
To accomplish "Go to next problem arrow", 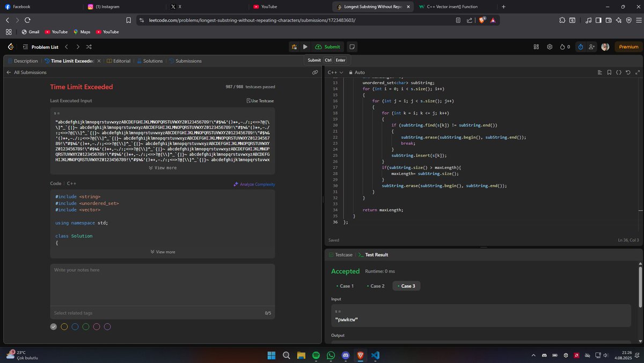I will coord(78,47).
